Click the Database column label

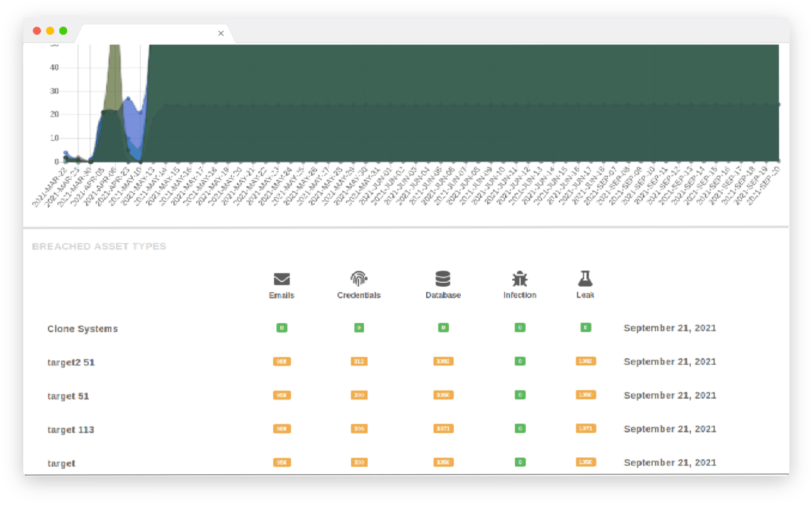(443, 295)
